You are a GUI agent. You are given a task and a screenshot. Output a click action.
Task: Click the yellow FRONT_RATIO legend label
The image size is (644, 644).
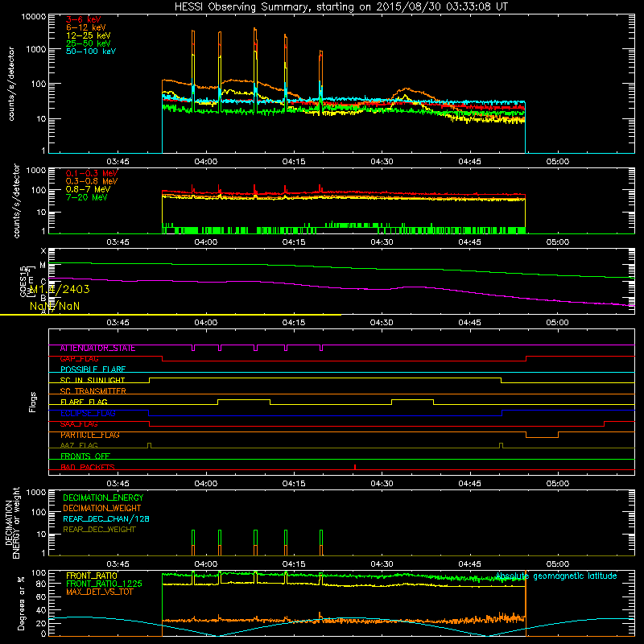tap(92, 576)
